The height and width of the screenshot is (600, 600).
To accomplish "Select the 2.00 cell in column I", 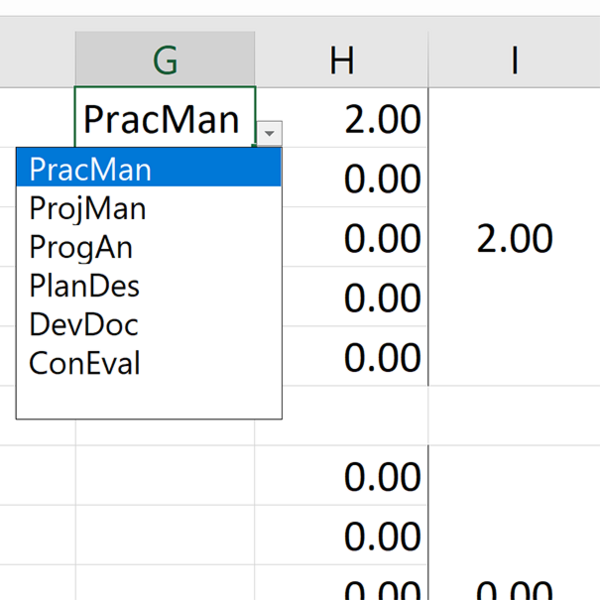I will pos(514,239).
